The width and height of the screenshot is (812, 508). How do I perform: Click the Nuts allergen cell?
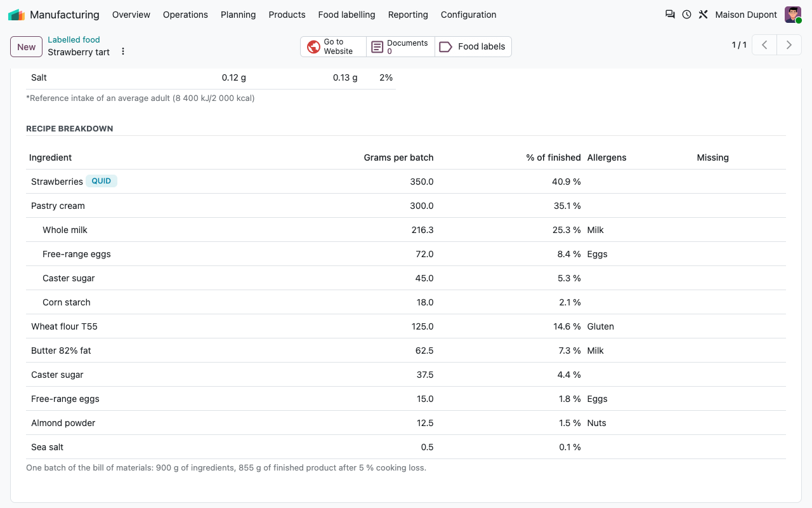[x=597, y=423]
